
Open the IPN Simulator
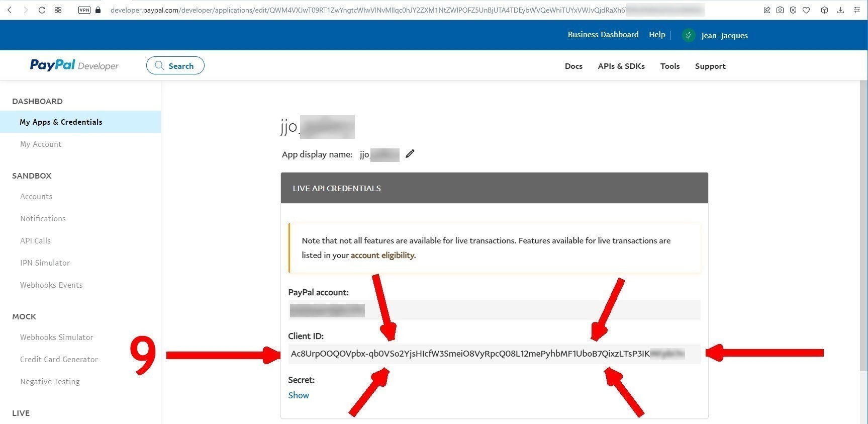point(45,263)
